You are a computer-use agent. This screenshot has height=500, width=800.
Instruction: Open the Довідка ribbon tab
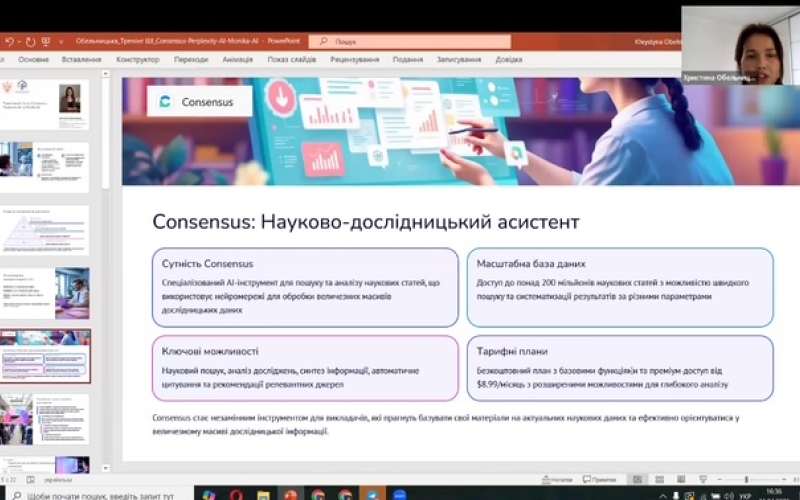click(509, 59)
